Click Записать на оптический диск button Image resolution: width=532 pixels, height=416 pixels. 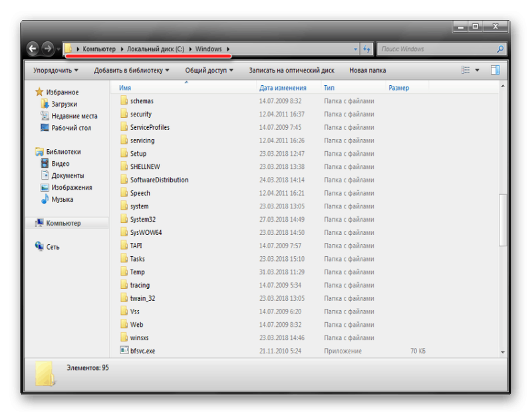[x=291, y=70]
